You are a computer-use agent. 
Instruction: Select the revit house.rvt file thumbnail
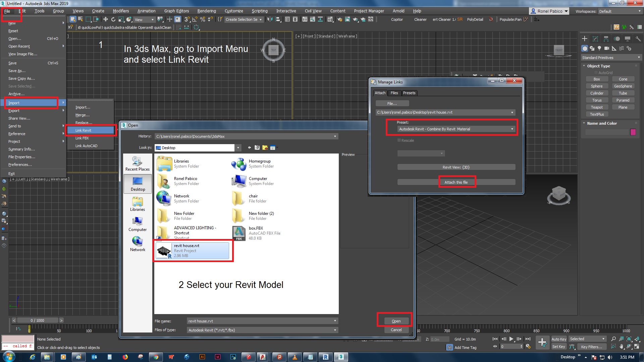163,251
